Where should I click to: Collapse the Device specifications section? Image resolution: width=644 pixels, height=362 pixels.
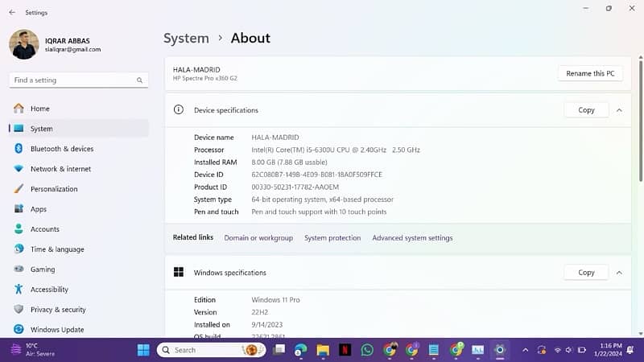click(x=619, y=110)
